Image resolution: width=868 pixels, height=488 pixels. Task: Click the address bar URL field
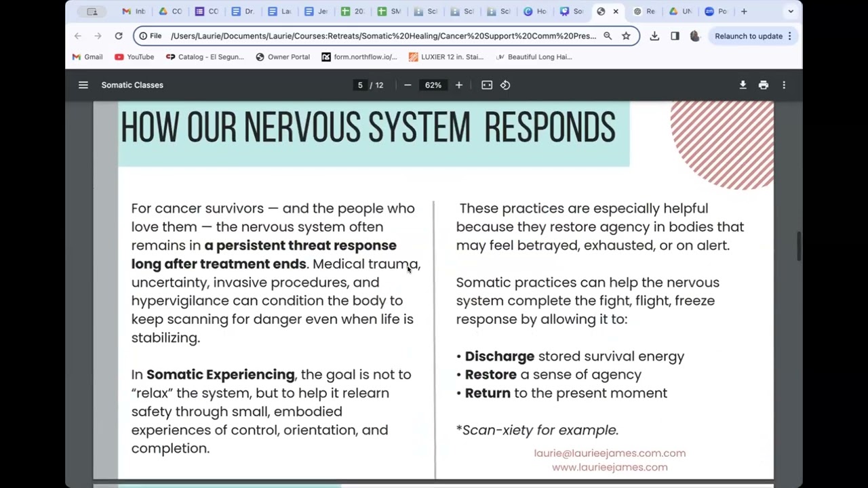tap(383, 36)
